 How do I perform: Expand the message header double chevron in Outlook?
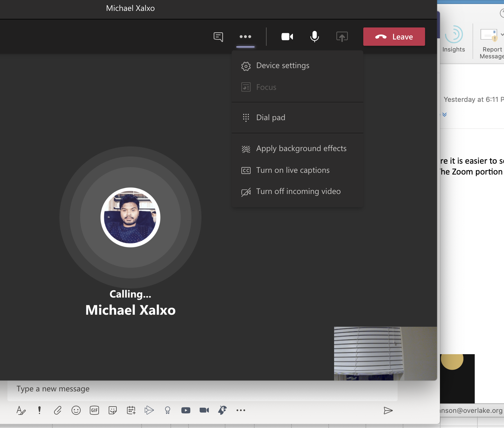[x=445, y=115]
